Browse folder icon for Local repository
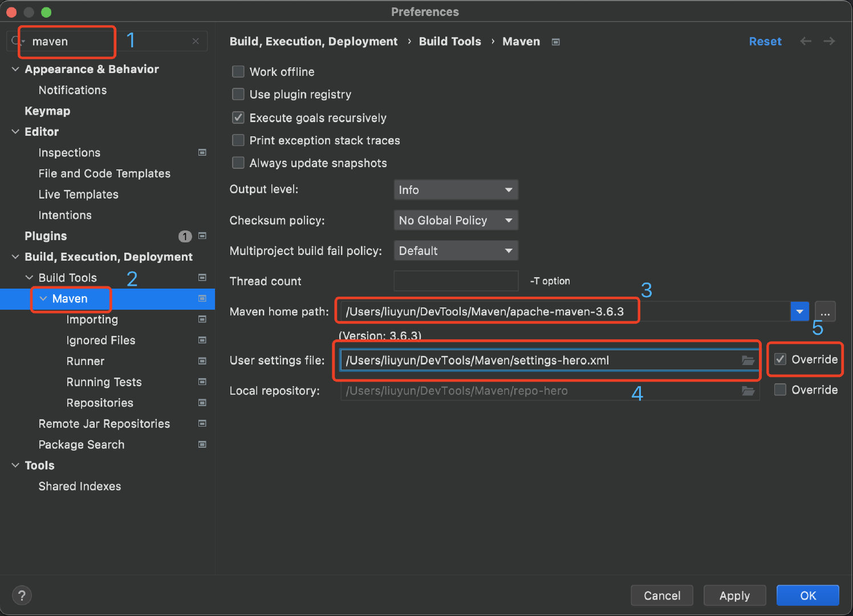This screenshot has width=853, height=616. [x=748, y=391]
